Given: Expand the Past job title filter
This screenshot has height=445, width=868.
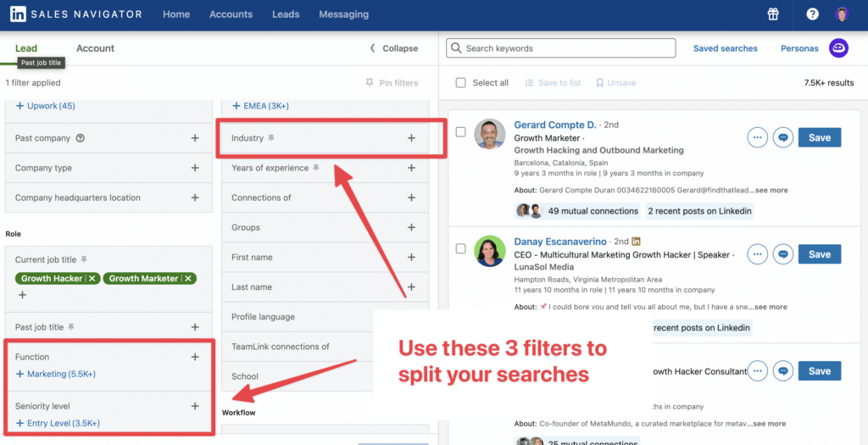Looking at the screenshot, I should [x=195, y=327].
